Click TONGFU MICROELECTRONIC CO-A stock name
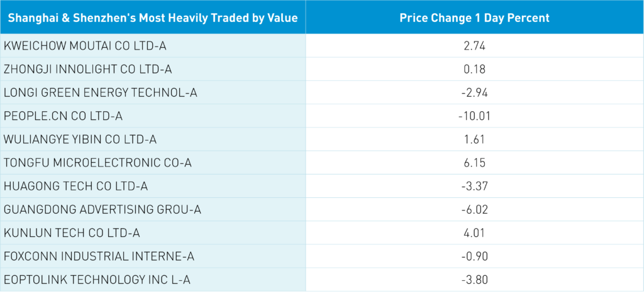Image resolution: width=644 pixels, height=294 pixels. (97, 163)
